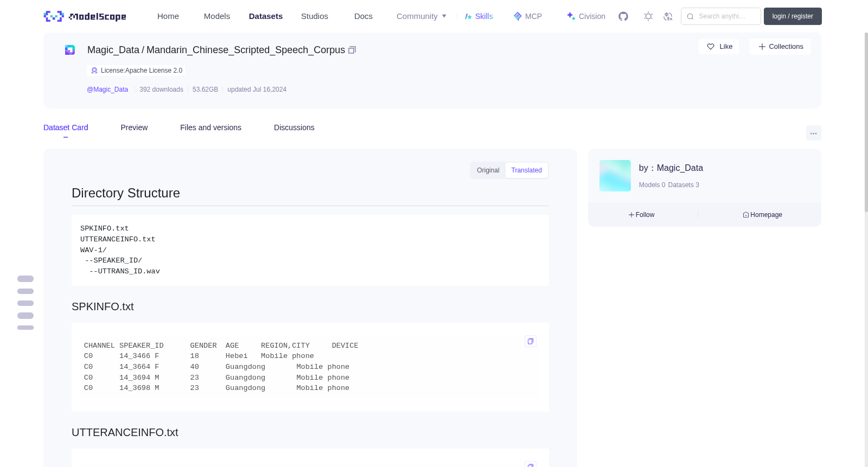The image size is (868, 467).
Task: Copy the UTTERANCEINFO.txt code block
Action: tap(531, 464)
